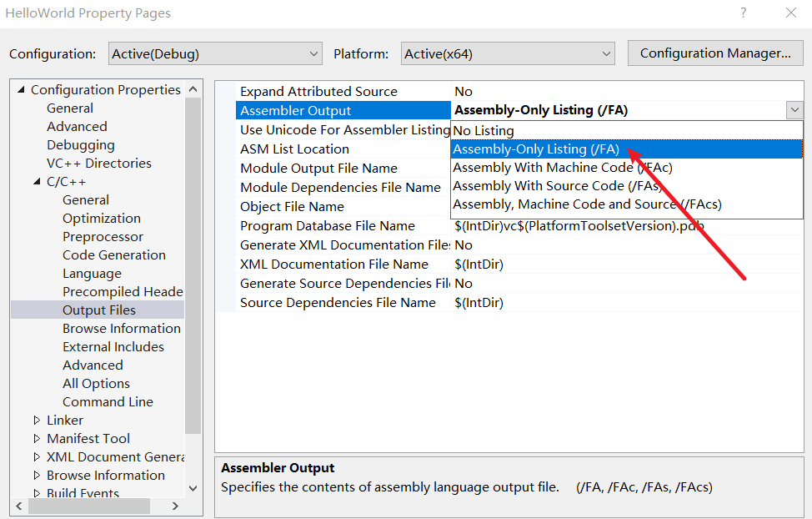812x519 pixels.
Task: Open the Configuration dropdown
Action: [x=215, y=53]
